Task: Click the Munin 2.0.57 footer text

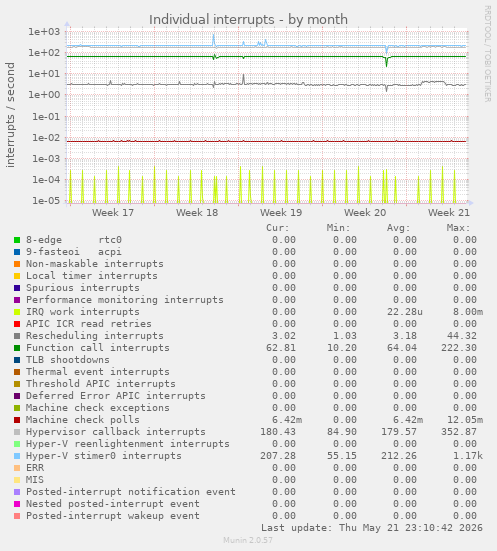Action: click(x=248, y=540)
